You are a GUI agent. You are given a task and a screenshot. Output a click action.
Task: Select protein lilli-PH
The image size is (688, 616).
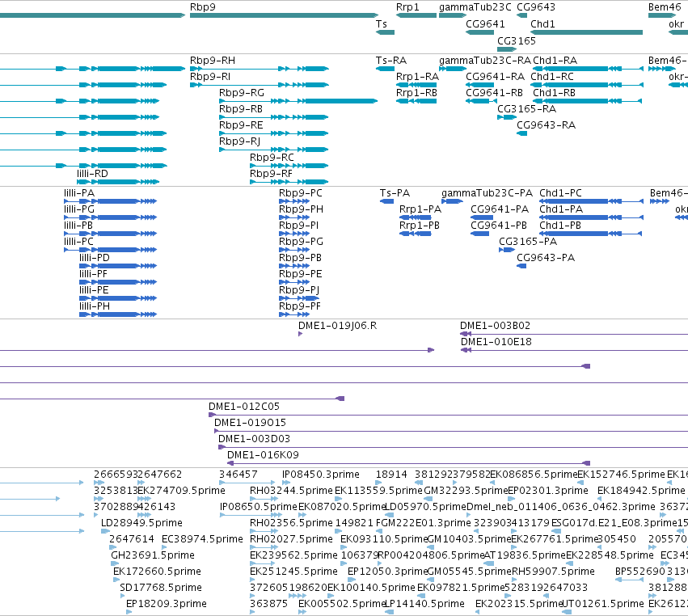click(118, 314)
